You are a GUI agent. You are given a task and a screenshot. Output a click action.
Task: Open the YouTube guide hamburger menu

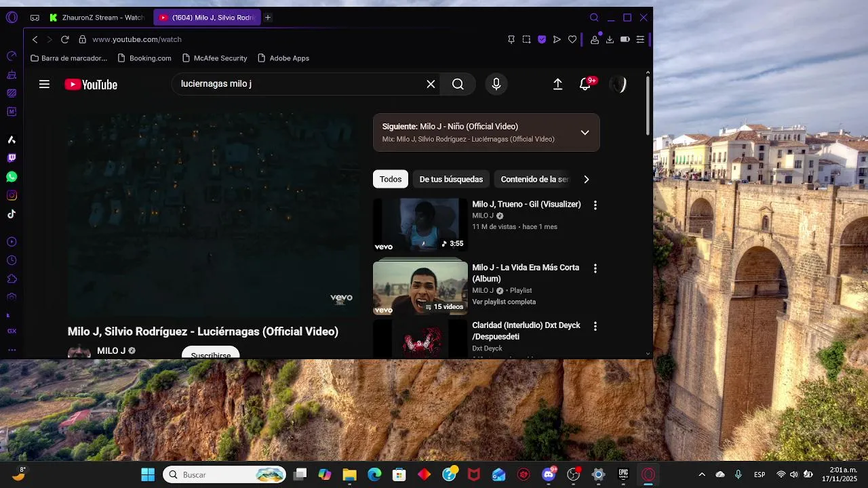[x=44, y=84]
